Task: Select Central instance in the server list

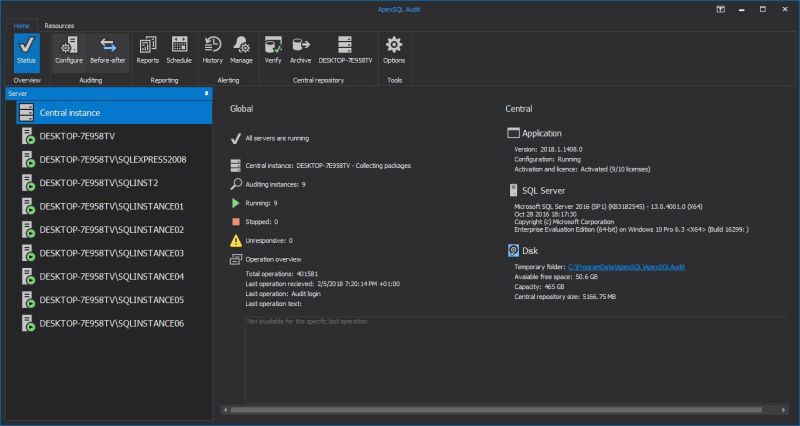Action: 114,113
